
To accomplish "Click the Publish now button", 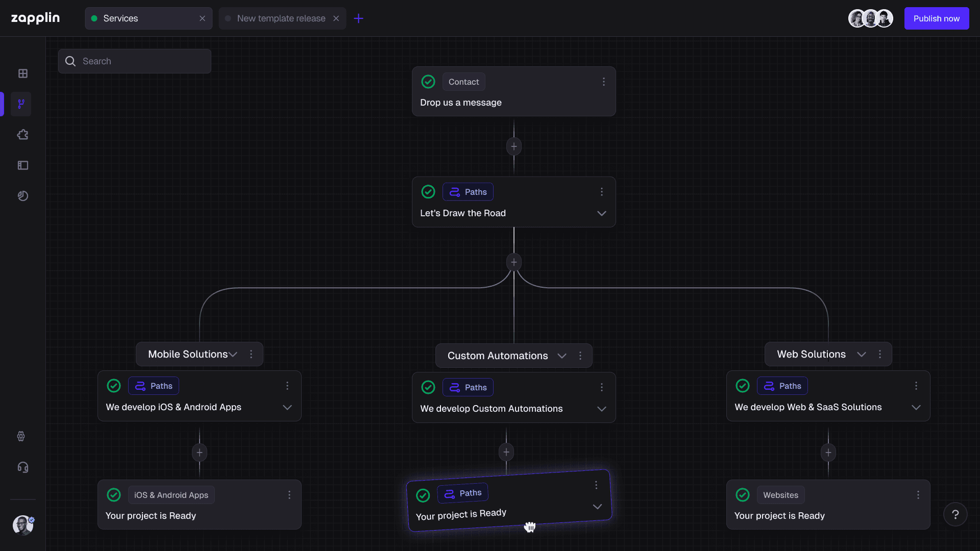I will [x=937, y=18].
